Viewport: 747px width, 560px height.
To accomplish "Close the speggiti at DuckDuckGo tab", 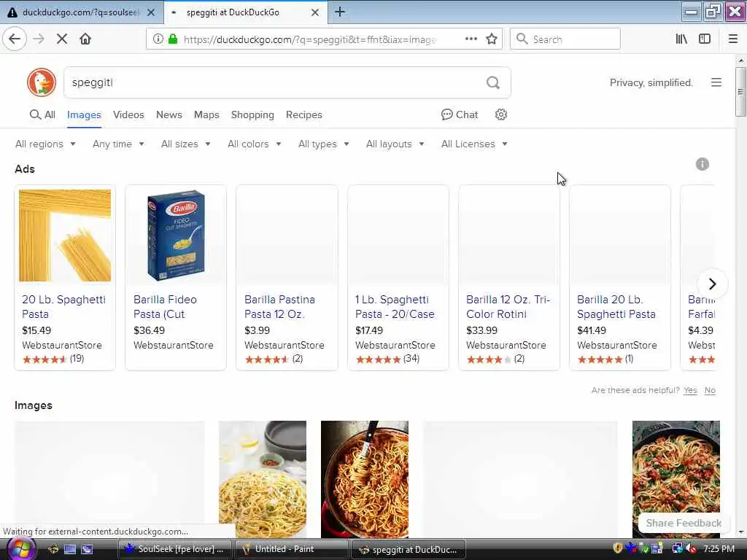I will [315, 12].
